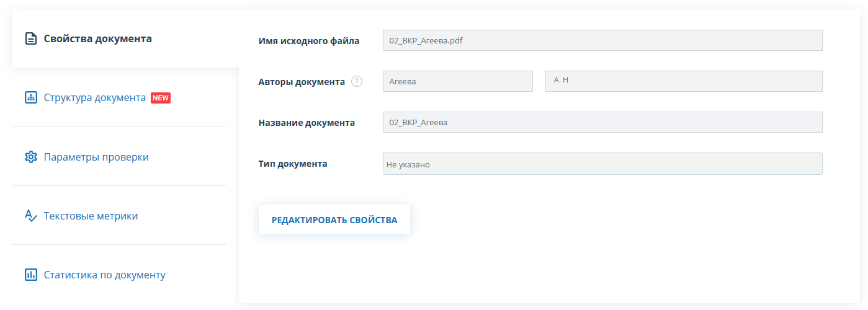This screenshot has height=310, width=868.
Task: Open the Свойства документа tab
Action: (x=97, y=38)
